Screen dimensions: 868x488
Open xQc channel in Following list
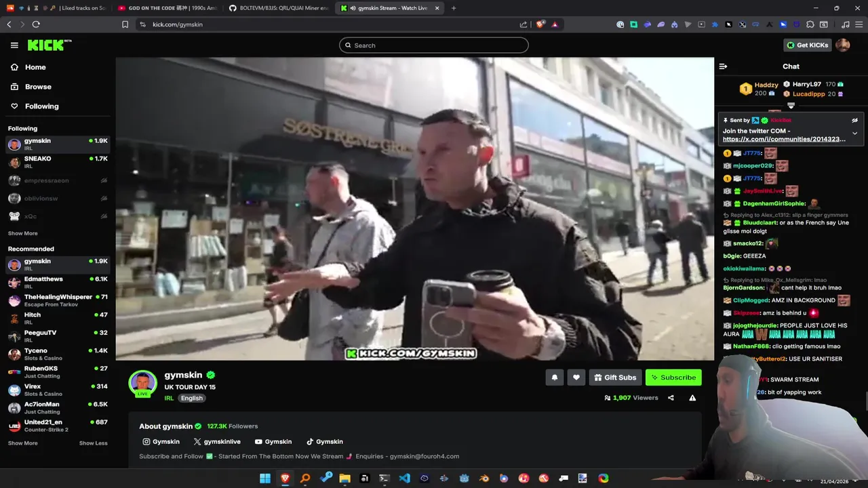[58, 217]
